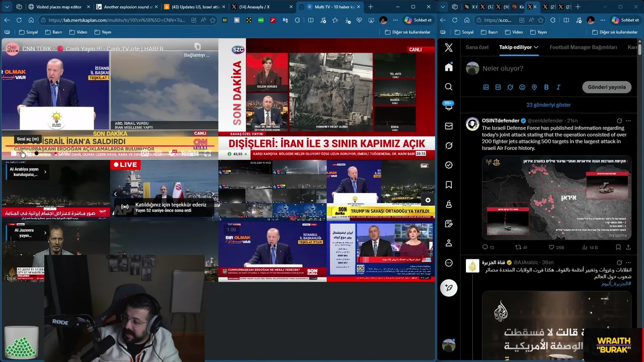The width and height of the screenshot is (644, 362).
Task: Open the floating compose post button
Action: pos(449,288)
